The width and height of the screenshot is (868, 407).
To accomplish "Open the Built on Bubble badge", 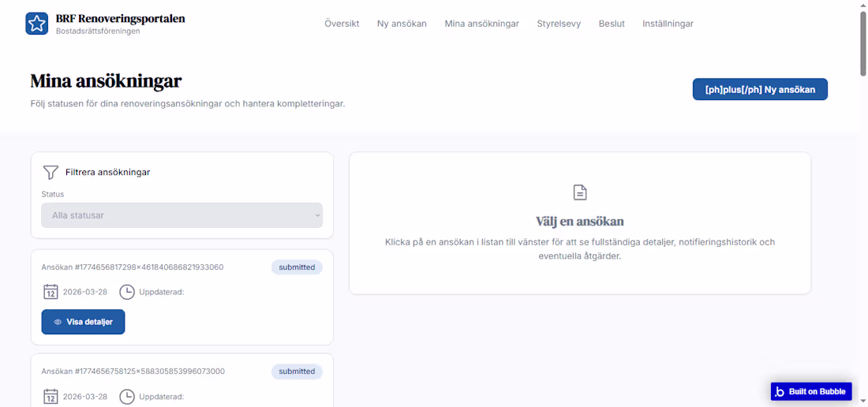I will (x=811, y=391).
